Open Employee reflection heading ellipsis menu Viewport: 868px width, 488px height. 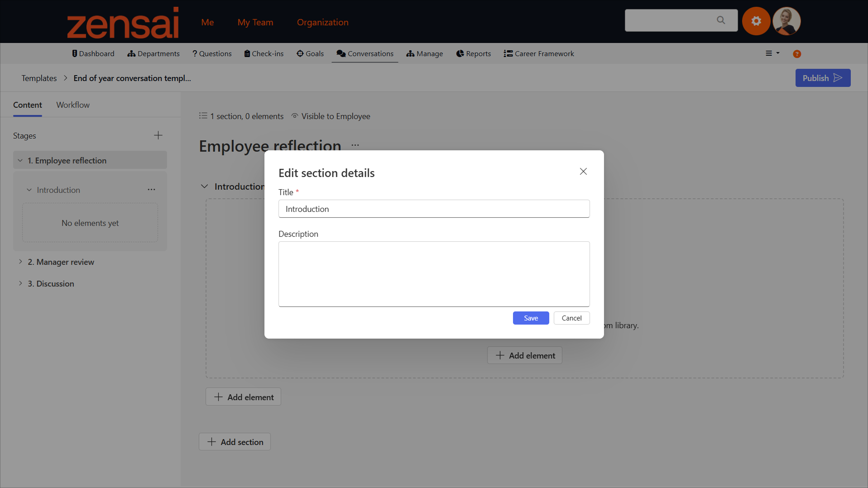point(355,145)
